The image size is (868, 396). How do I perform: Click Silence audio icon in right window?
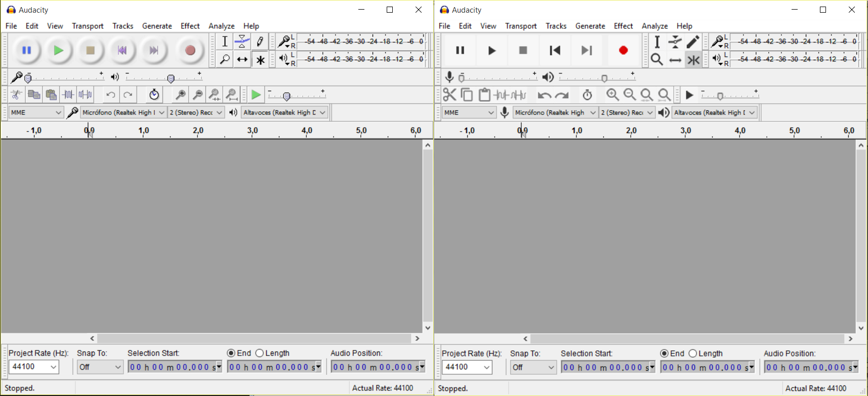pyautogui.click(x=519, y=95)
